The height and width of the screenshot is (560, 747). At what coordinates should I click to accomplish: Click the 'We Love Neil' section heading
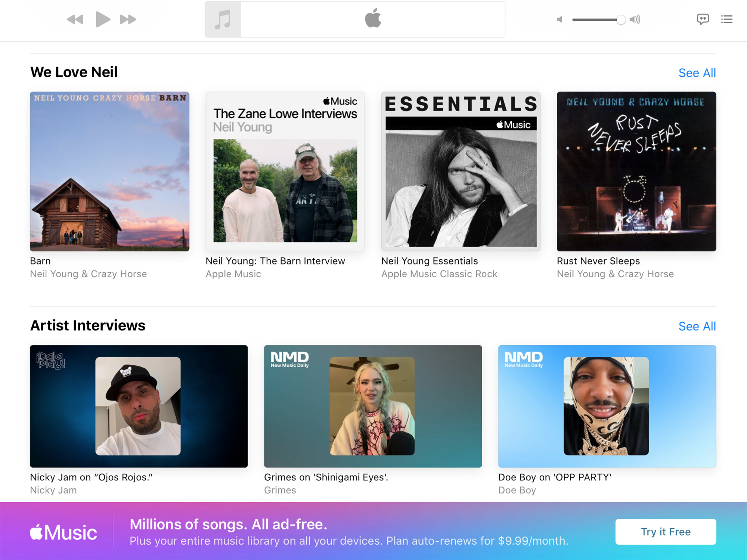tap(74, 72)
